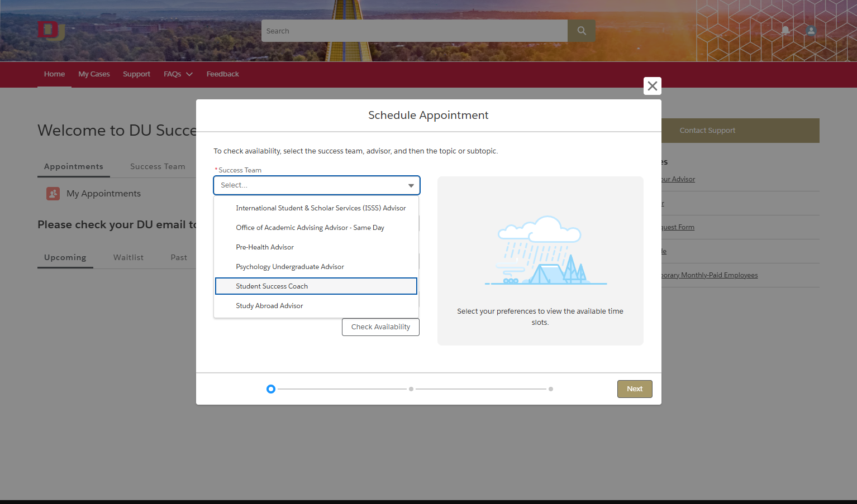Open the Request Form link
Image resolution: width=857 pixels, height=504 pixels.
tap(678, 227)
